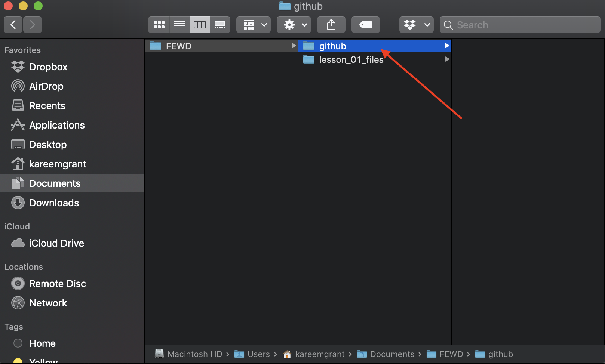Image resolution: width=605 pixels, height=364 pixels.
Task: Click the Favorites section header
Action: coord(22,50)
